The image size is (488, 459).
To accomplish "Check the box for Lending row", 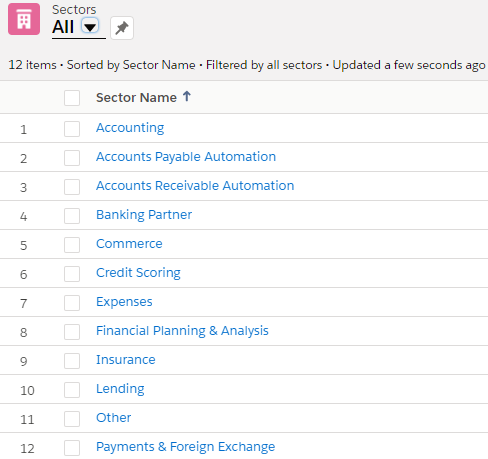I will [x=72, y=390].
